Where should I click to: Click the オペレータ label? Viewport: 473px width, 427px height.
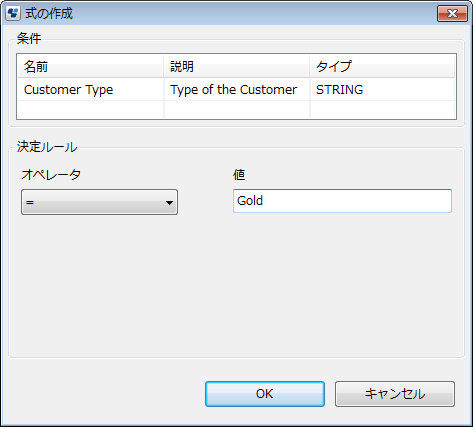click(x=51, y=174)
